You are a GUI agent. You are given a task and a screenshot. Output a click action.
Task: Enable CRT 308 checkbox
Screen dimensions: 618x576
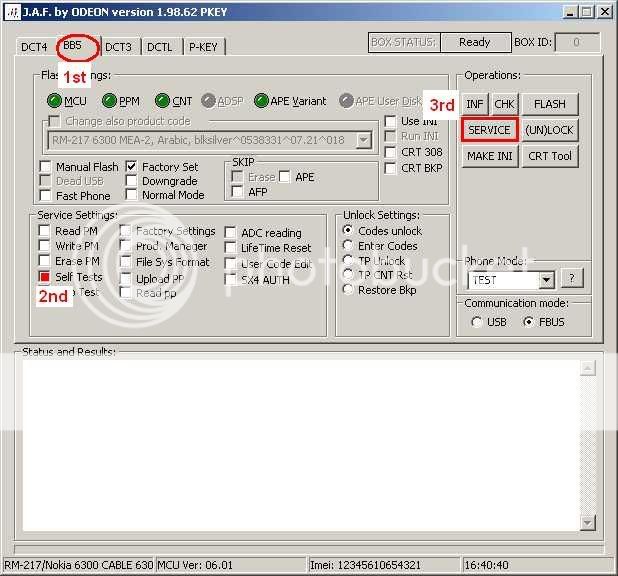point(390,152)
